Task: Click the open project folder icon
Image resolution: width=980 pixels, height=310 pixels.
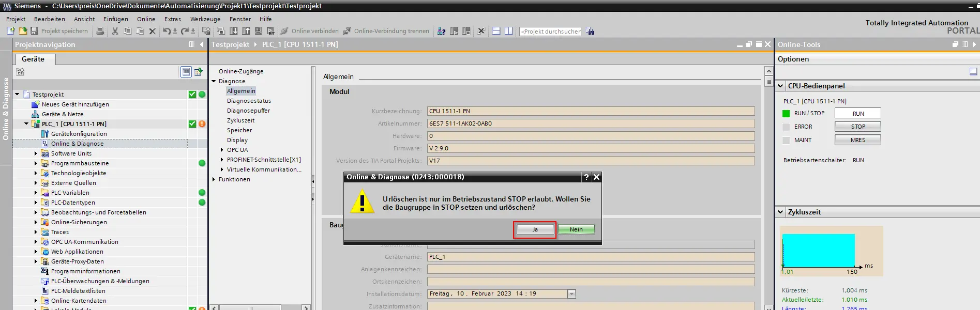Action: 23,31
